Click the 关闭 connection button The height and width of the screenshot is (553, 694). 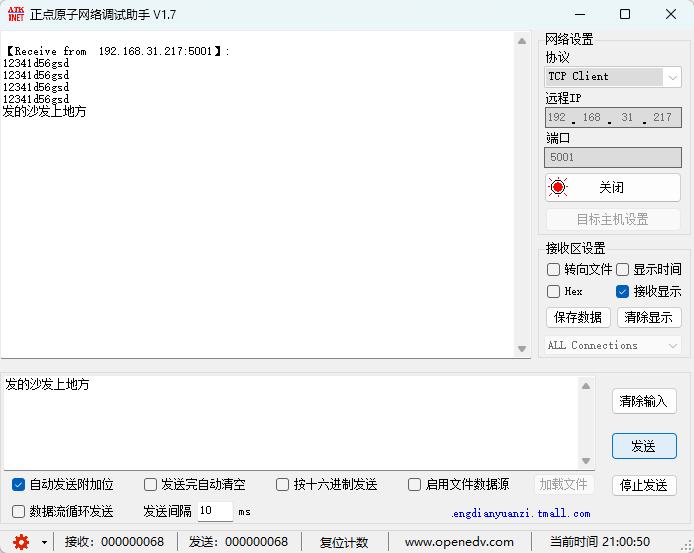coord(613,188)
